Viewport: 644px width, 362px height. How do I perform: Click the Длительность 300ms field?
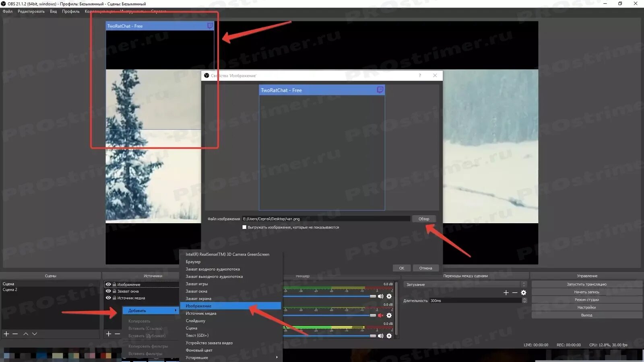click(x=475, y=300)
